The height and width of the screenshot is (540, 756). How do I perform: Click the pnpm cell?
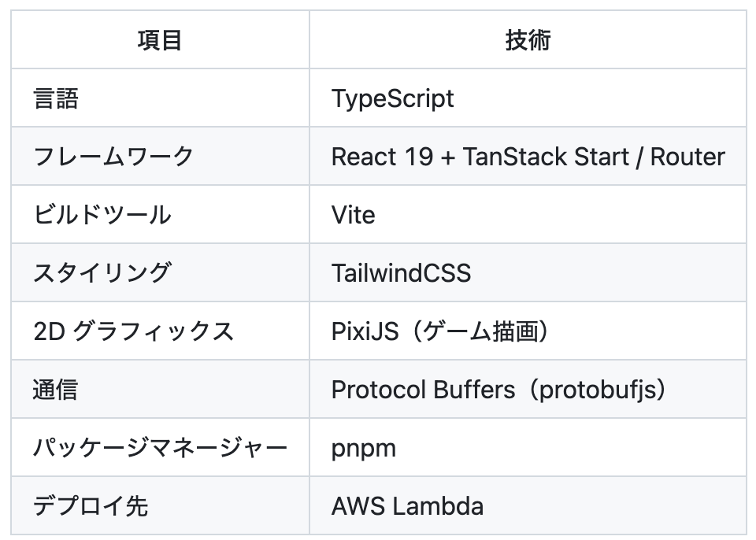point(363,448)
